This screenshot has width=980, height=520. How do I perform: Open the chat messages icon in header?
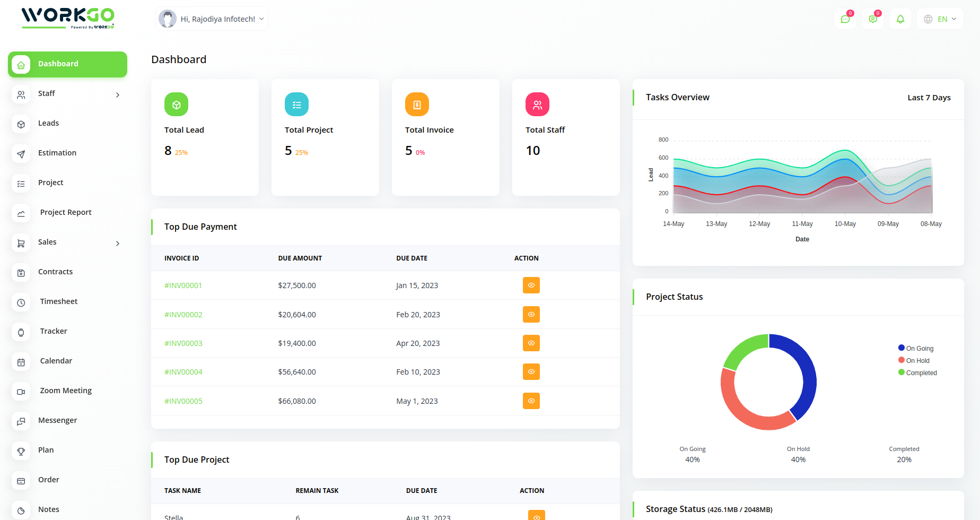pyautogui.click(x=845, y=19)
